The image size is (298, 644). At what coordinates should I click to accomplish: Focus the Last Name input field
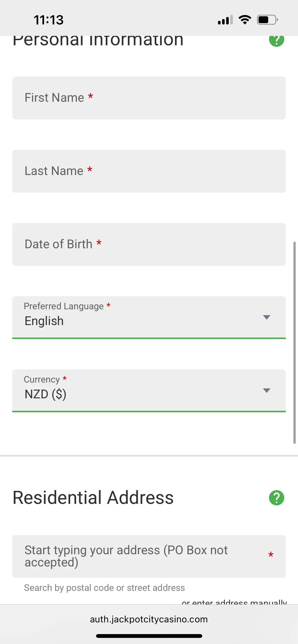click(x=149, y=171)
